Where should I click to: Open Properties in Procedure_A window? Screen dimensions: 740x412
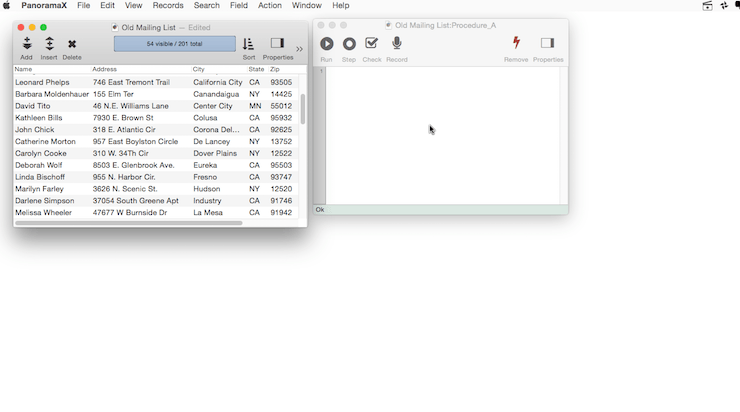(x=547, y=43)
